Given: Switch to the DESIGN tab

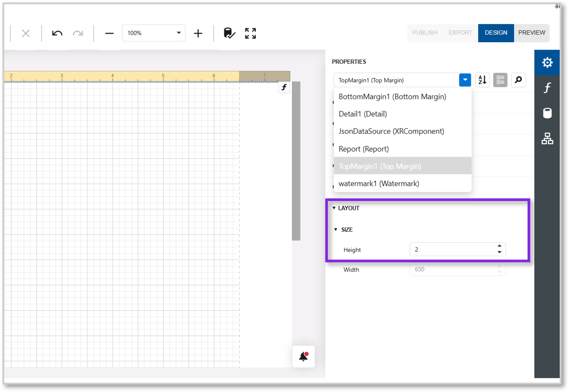Looking at the screenshot, I should coord(496,33).
